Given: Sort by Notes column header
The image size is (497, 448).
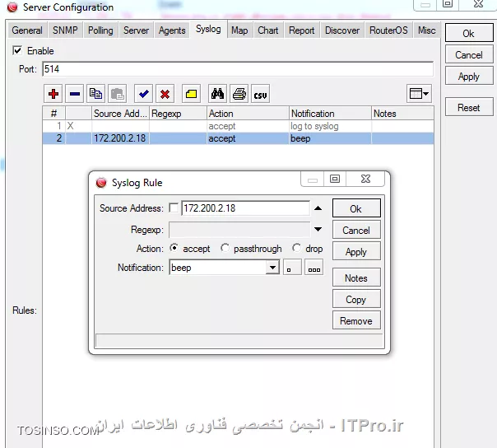Looking at the screenshot, I should point(402,114).
